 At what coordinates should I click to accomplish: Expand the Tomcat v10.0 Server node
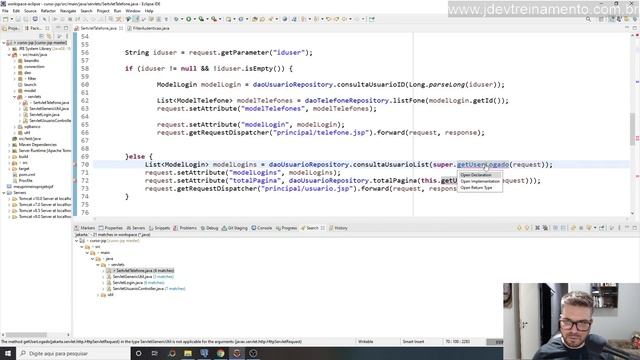[9, 198]
